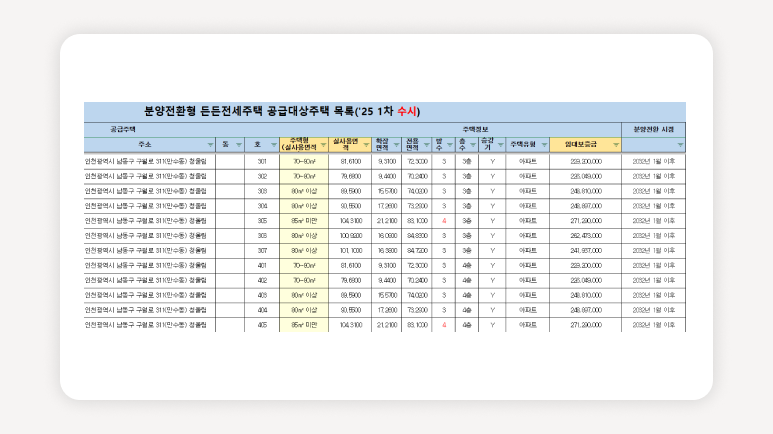Expand the 확장면적 filter dropdown

pos(398,145)
